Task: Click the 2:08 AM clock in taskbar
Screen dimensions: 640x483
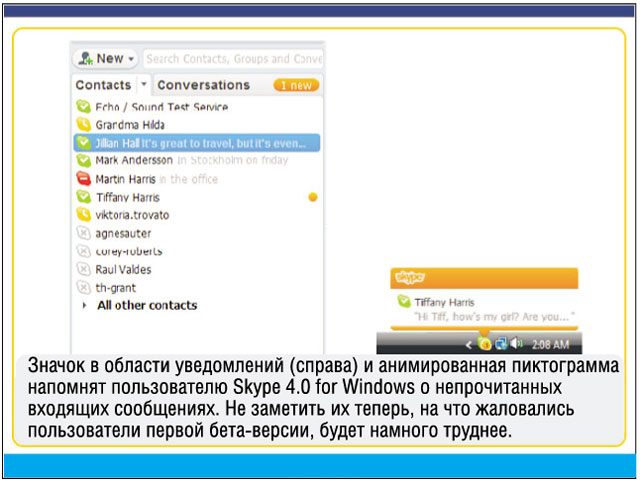Action: [550, 345]
